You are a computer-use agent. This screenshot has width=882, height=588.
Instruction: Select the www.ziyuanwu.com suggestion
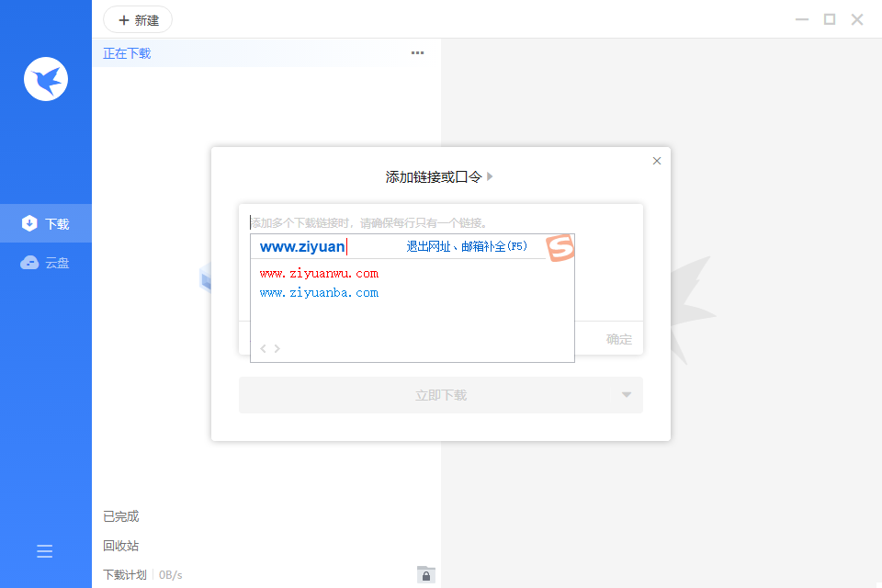319,272
